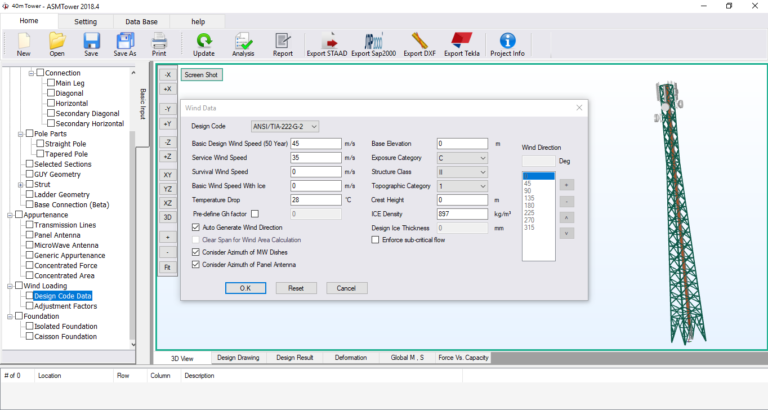This screenshot has width=768, height=410.
Task: Click the New project icon
Action: click(x=23, y=45)
